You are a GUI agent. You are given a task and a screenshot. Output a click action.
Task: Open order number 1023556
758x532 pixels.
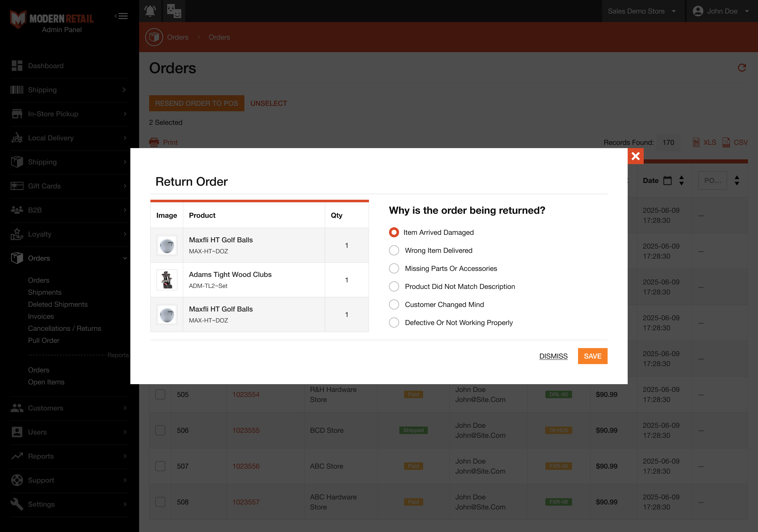[x=246, y=466]
